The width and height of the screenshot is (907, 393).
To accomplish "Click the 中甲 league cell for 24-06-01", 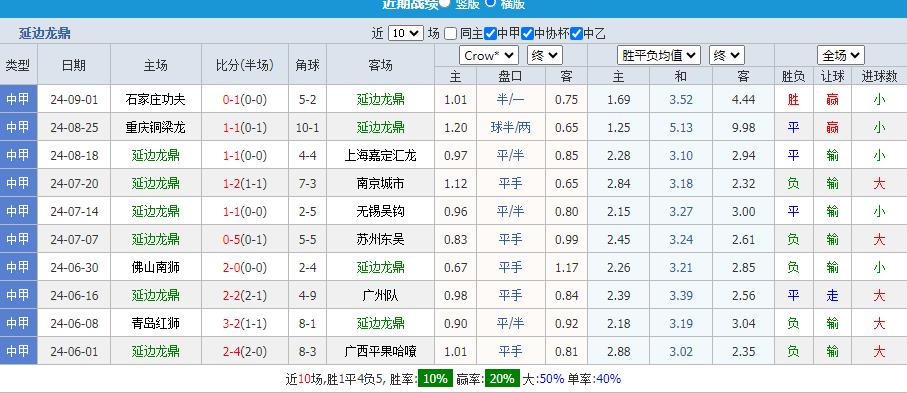I will (x=18, y=351).
